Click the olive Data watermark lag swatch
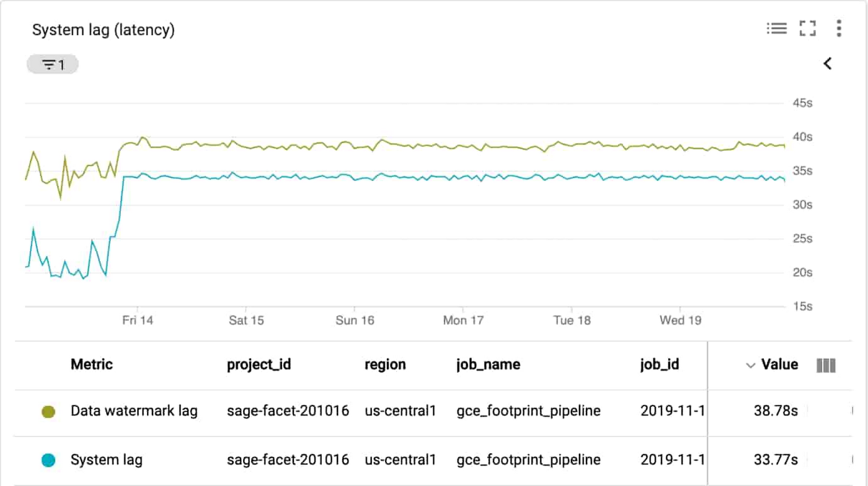 [x=48, y=412]
